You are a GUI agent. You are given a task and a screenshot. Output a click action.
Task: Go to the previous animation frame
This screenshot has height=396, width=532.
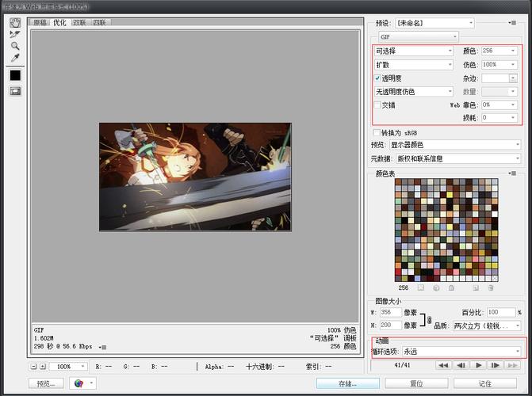461,365
